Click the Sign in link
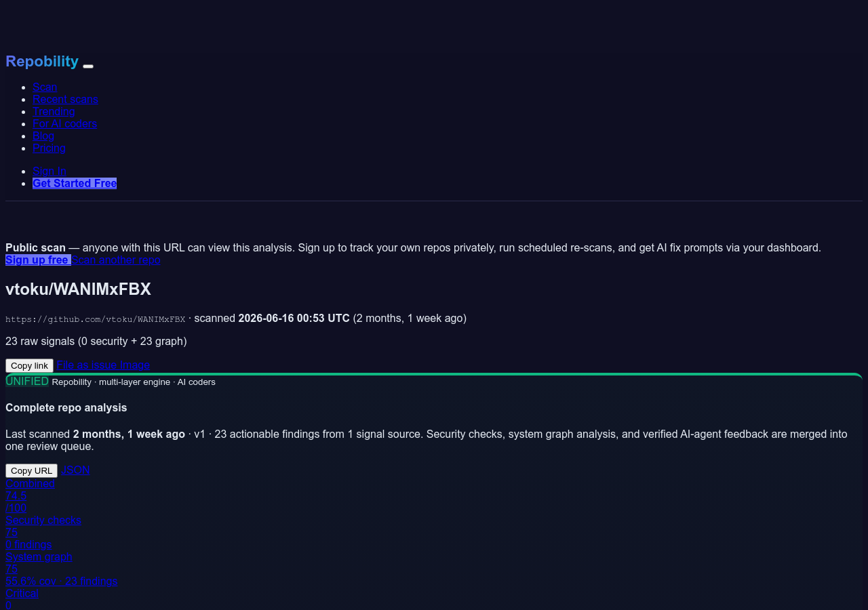This screenshot has height=610, width=868. click(x=50, y=171)
